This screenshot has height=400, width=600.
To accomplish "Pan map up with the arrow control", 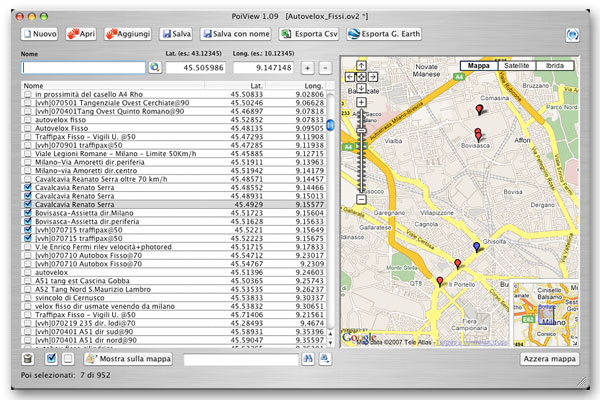I will (361, 65).
